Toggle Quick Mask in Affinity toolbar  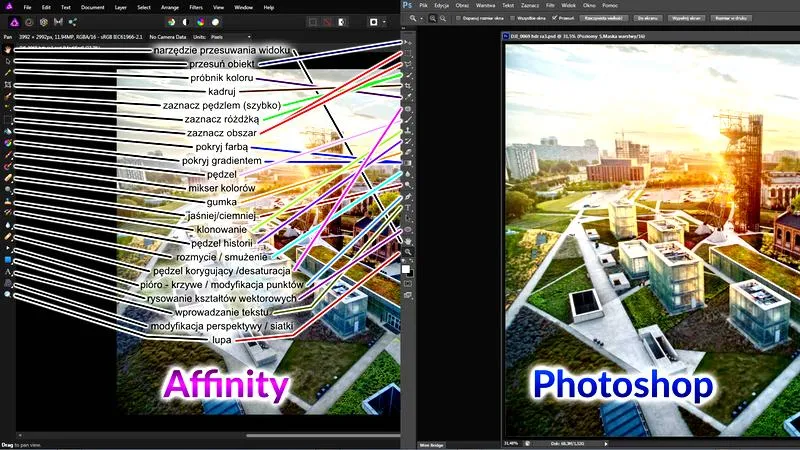coord(374,22)
